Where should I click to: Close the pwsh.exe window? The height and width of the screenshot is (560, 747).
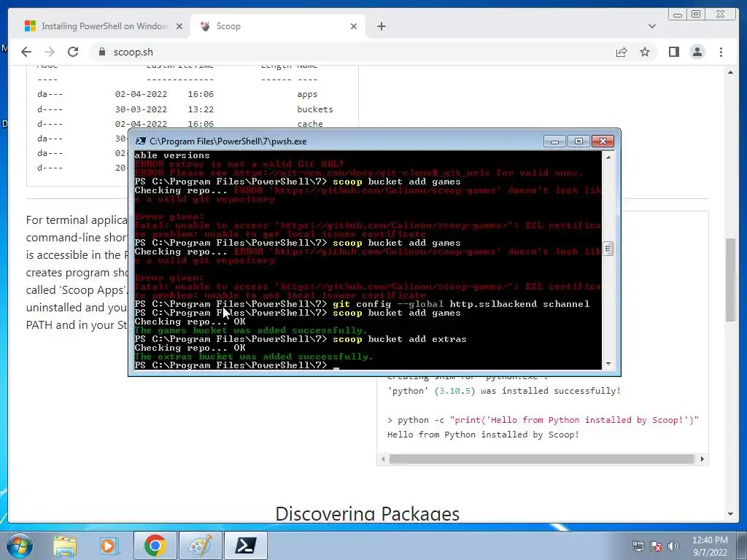(x=603, y=141)
